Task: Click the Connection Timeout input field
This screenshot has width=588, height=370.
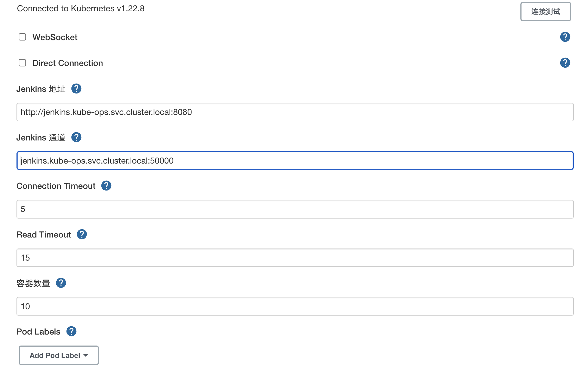Action: click(295, 209)
